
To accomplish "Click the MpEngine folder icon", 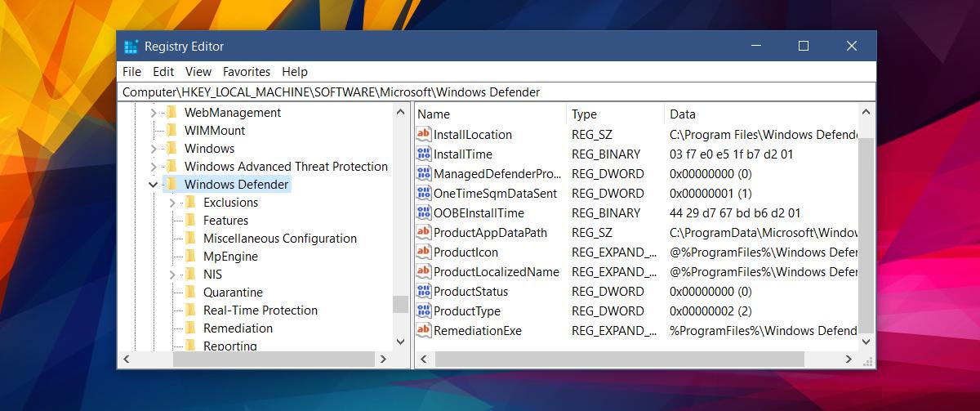I will [189, 257].
